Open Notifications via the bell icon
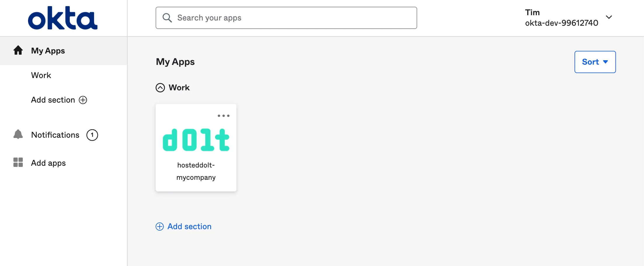This screenshot has width=644, height=266. tap(18, 135)
